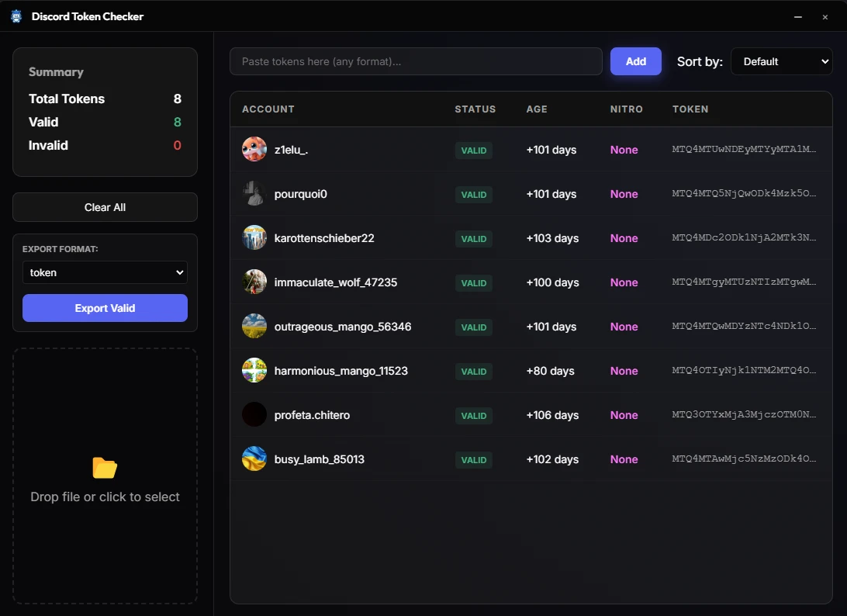Image resolution: width=847 pixels, height=616 pixels.
Task: Click the Discord Token Checker app logo icon
Action: point(16,16)
